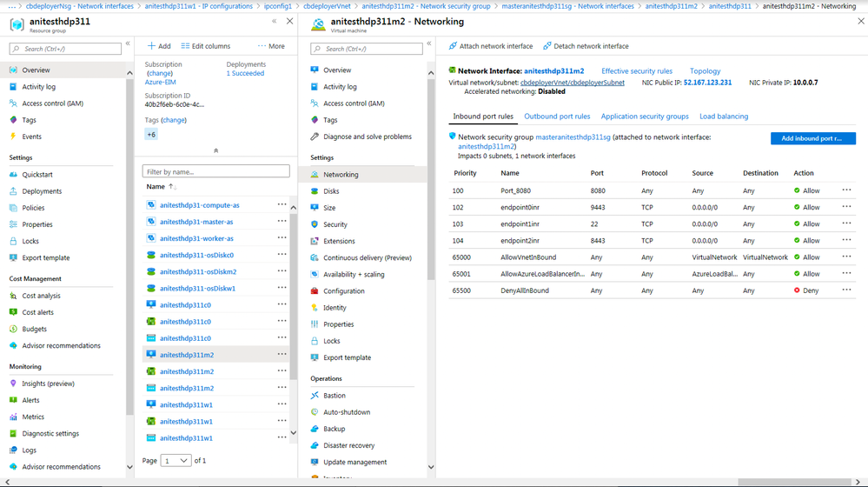Screen dimensions: 868x487
Task: Click the Continuous delivery (Preview) icon
Action: (315, 257)
